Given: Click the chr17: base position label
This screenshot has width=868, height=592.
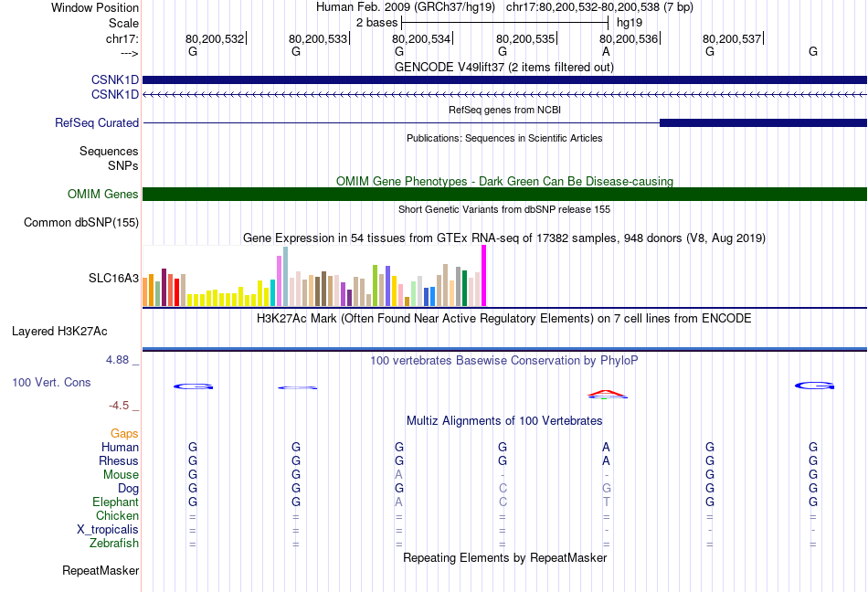Looking at the screenshot, I should (x=122, y=38).
